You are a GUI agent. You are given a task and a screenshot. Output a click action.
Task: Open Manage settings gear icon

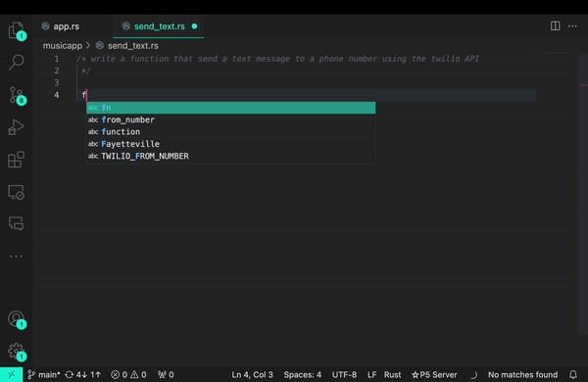pos(16,352)
